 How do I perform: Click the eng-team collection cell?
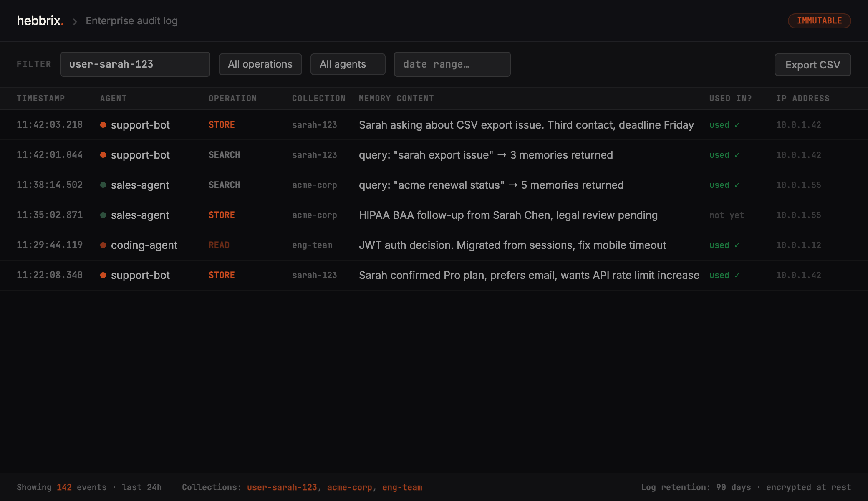(x=312, y=245)
